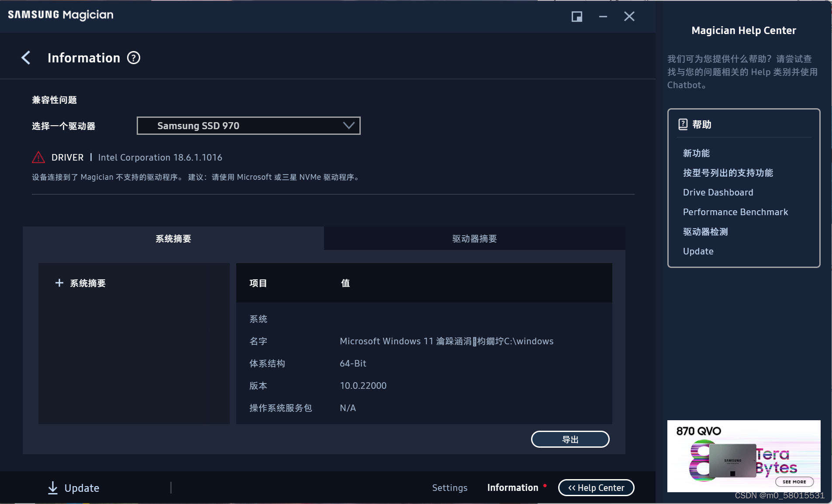This screenshot has width=832, height=504.
Task: Collapse the Help Center panel button
Action: click(x=596, y=488)
